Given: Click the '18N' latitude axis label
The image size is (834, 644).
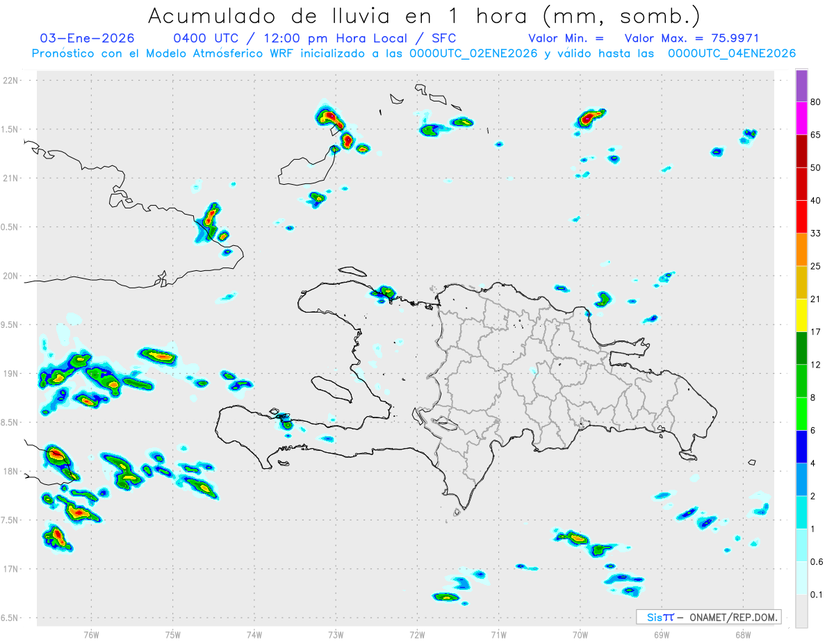Looking at the screenshot, I should coord(12,471).
